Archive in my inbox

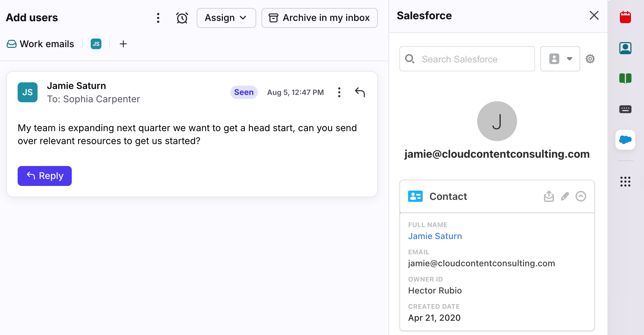(x=319, y=18)
